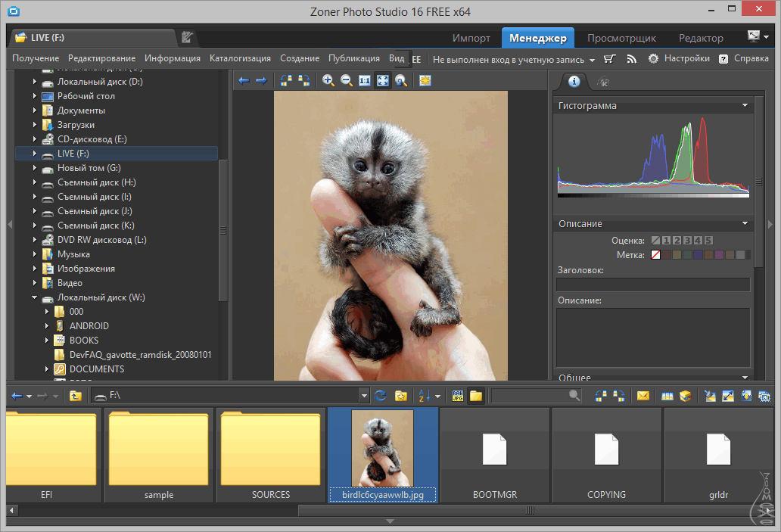Toggle showing folders in browser
The image size is (781, 532).
tap(476, 396)
